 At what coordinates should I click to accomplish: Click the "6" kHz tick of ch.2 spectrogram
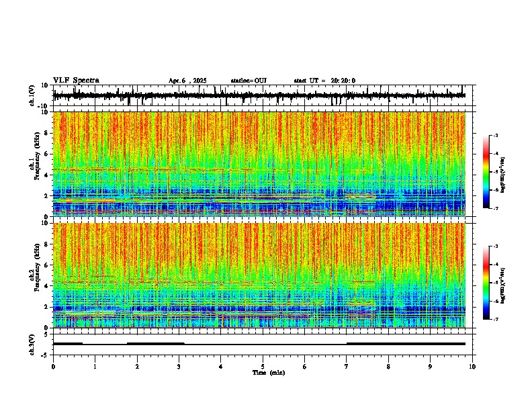pos(46,265)
